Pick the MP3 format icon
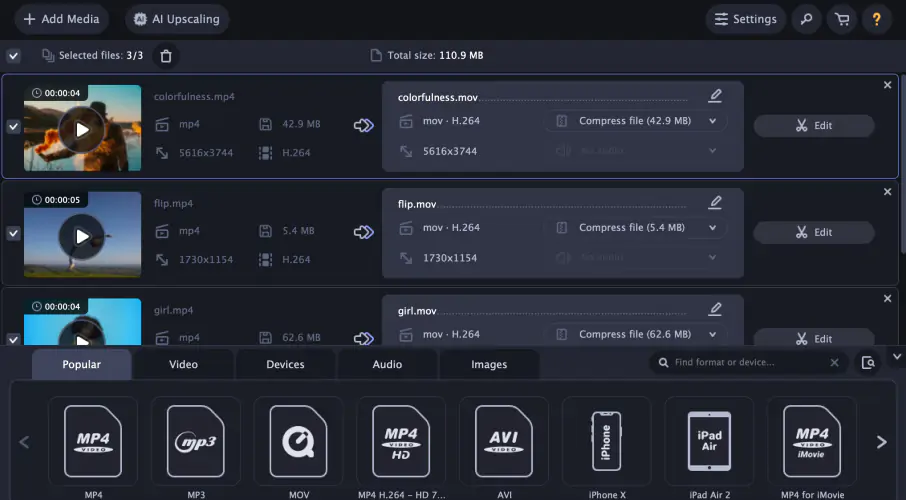The width and height of the screenshot is (906, 500). click(x=195, y=441)
